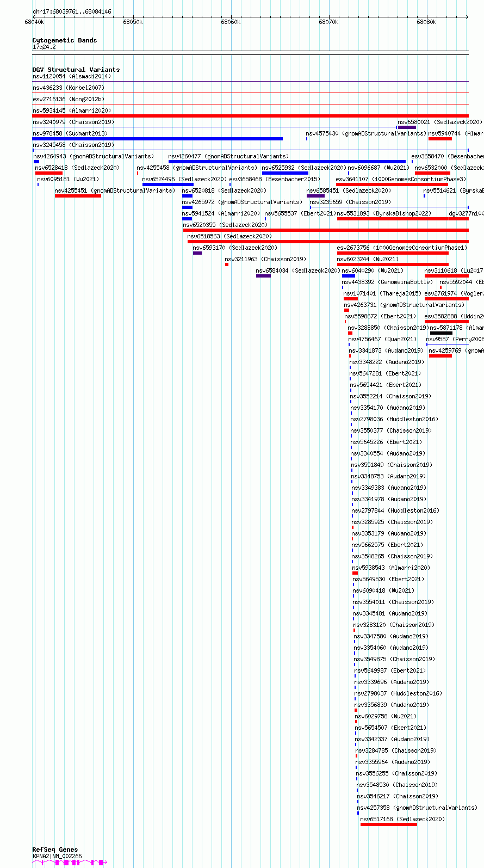This screenshot has width=484, height=868.
Task: Click the KPNA2|NM_002266 gene label
Action: coord(57,856)
